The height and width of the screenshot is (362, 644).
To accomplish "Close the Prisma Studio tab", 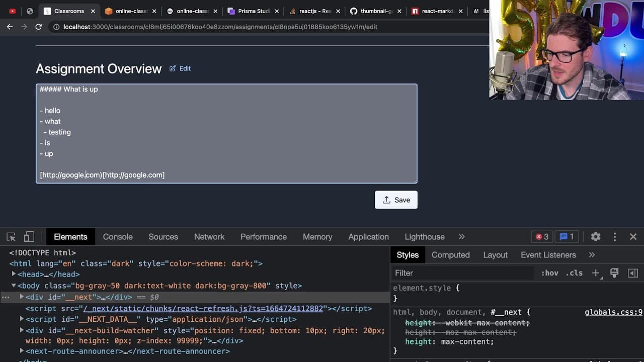I will (277, 11).
